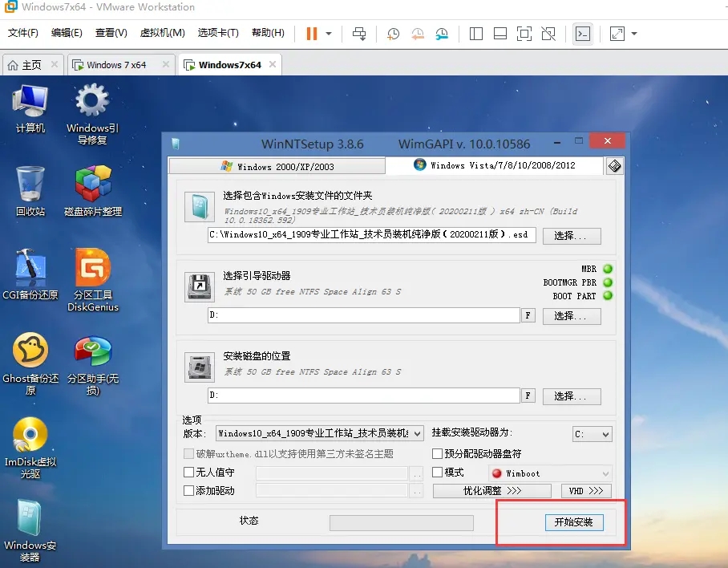The width and height of the screenshot is (728, 568).
Task: Open 挂载安装驱动器为 C: dropdown
Action: [x=592, y=434]
